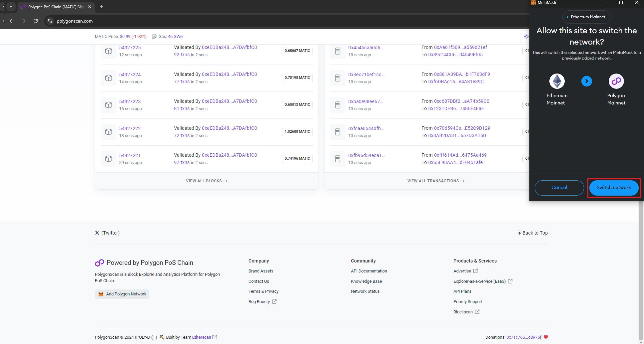Click the browser back arrow
644x344 pixels.
point(12,21)
